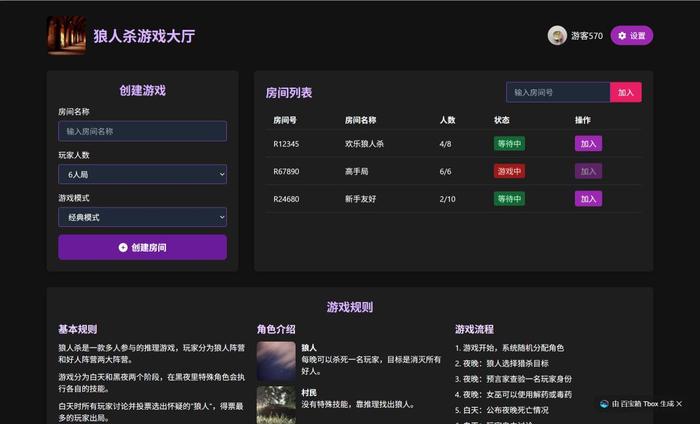Image resolution: width=700 pixels, height=424 pixels.
Task: Click the 由百宝箱 Tbox 生成 badge icon
Action: (x=605, y=403)
